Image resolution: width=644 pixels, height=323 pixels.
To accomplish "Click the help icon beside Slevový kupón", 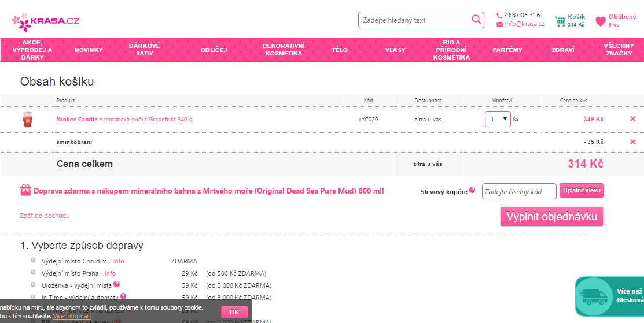I will [x=472, y=190].
